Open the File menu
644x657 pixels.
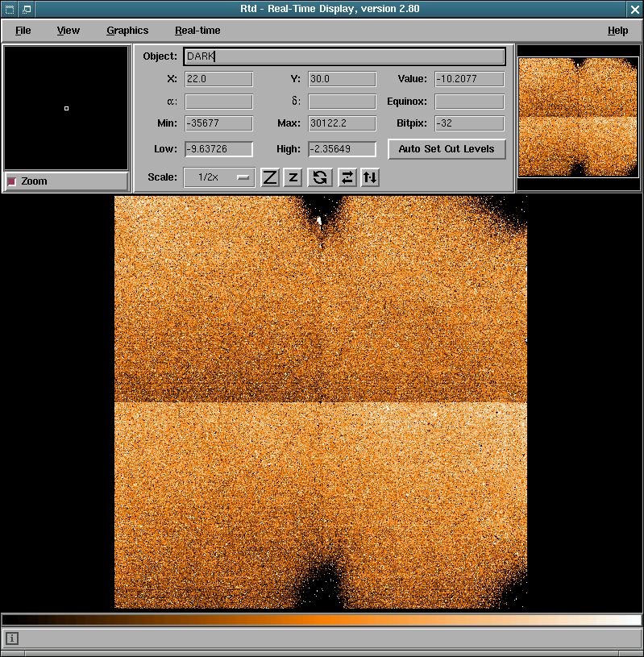pyautogui.click(x=23, y=31)
